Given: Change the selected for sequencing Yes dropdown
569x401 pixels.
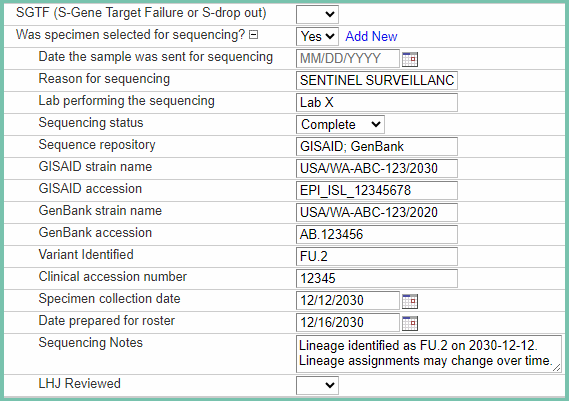Looking at the screenshot, I should 317,36.
